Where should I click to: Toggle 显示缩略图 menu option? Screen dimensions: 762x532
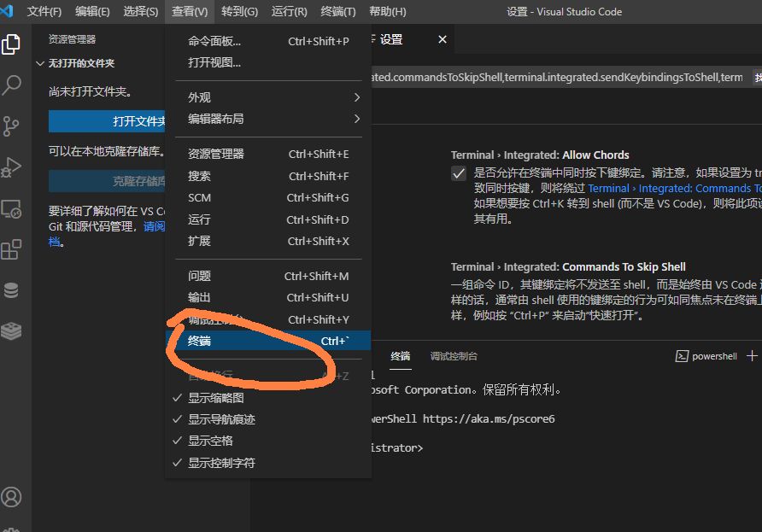pos(268,398)
